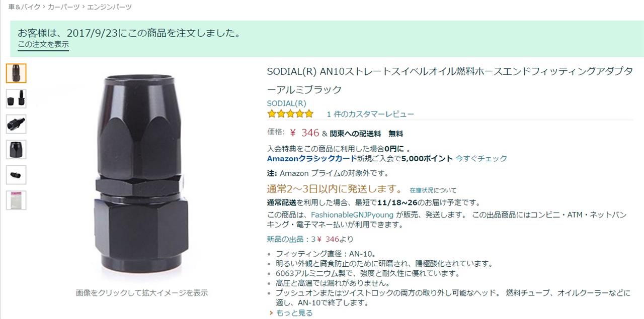Select the second thumbnail showing two fittings
This screenshot has height=319, width=644.
[x=16, y=98]
